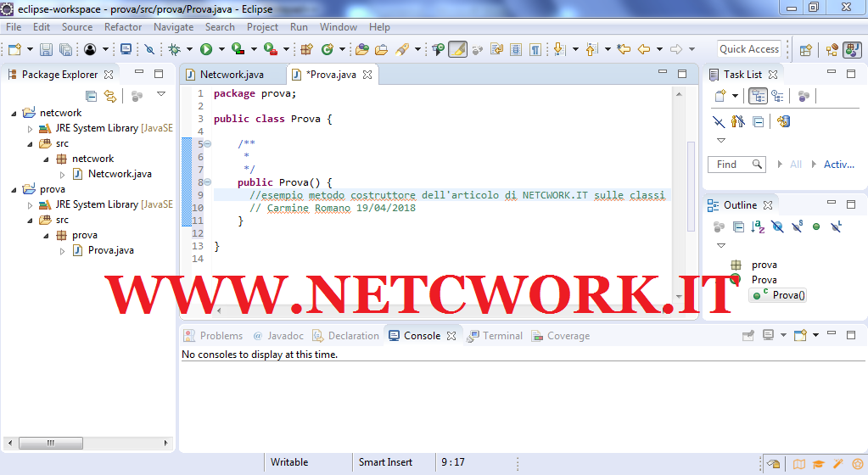Click the Activ... link in Task List
The image size is (868, 475).
[x=838, y=165]
